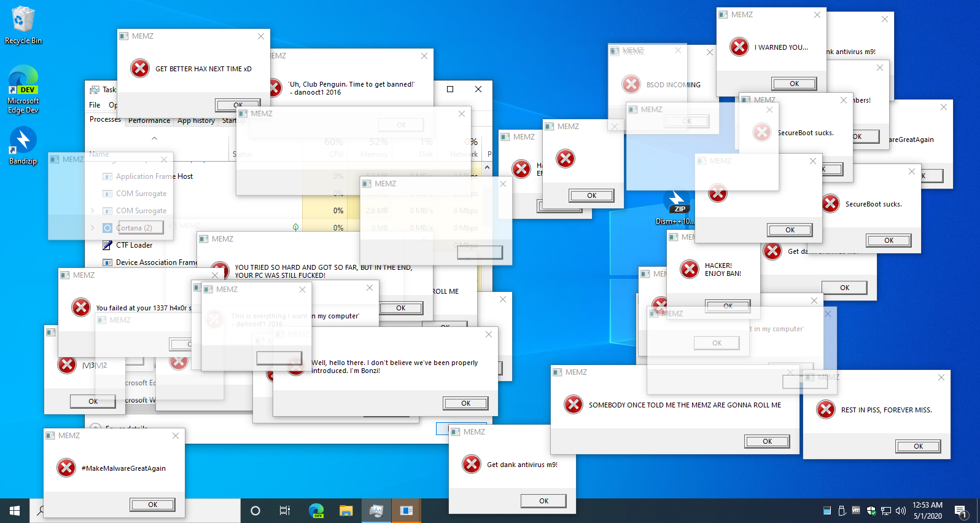Open Task View from the taskbar
The width and height of the screenshot is (980, 523).
pos(285,511)
